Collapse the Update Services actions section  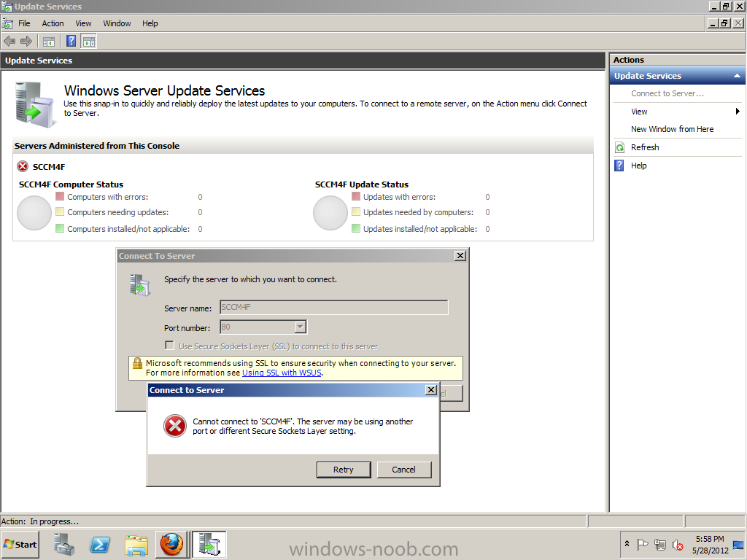[x=737, y=76]
